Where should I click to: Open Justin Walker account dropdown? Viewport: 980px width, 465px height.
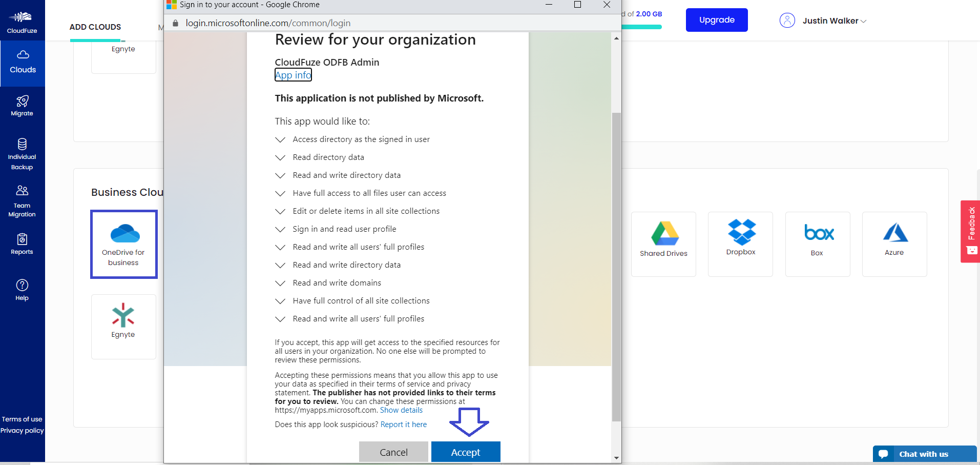(835, 21)
